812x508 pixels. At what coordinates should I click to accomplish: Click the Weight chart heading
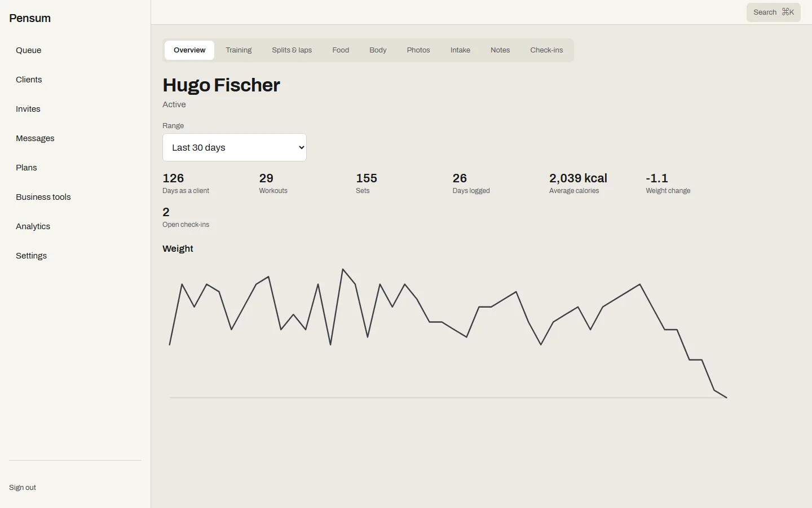(x=178, y=249)
